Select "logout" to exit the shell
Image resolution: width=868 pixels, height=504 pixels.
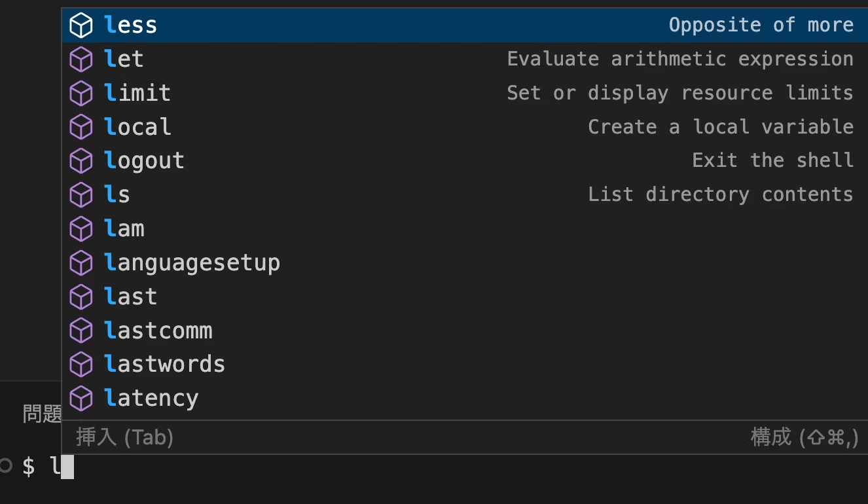pyautogui.click(x=144, y=160)
